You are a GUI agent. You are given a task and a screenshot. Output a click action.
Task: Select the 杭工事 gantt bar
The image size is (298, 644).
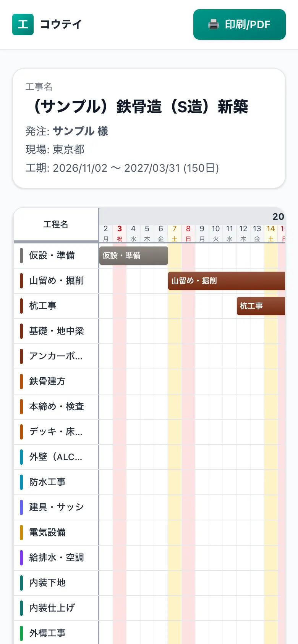pyautogui.click(x=261, y=306)
